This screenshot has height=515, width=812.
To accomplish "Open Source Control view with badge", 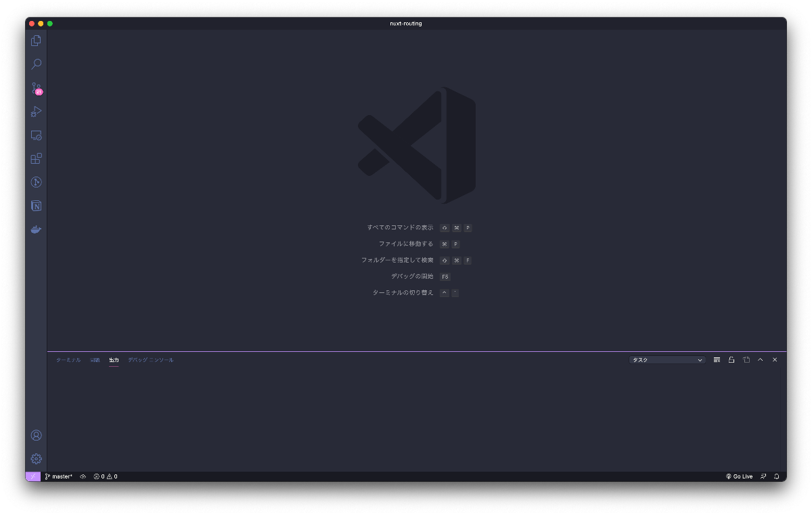I will tap(36, 88).
